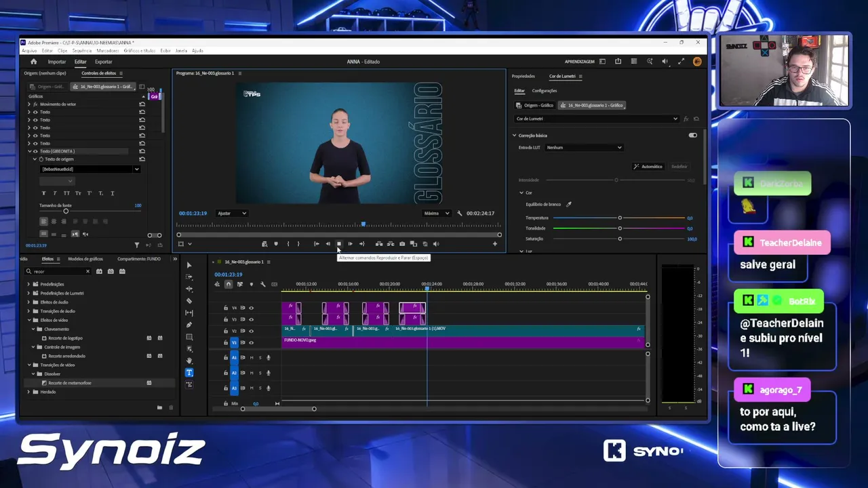Screen dimensions: 868x488
Task: Switch to Modelos de gráficos tab
Action: 85,259
